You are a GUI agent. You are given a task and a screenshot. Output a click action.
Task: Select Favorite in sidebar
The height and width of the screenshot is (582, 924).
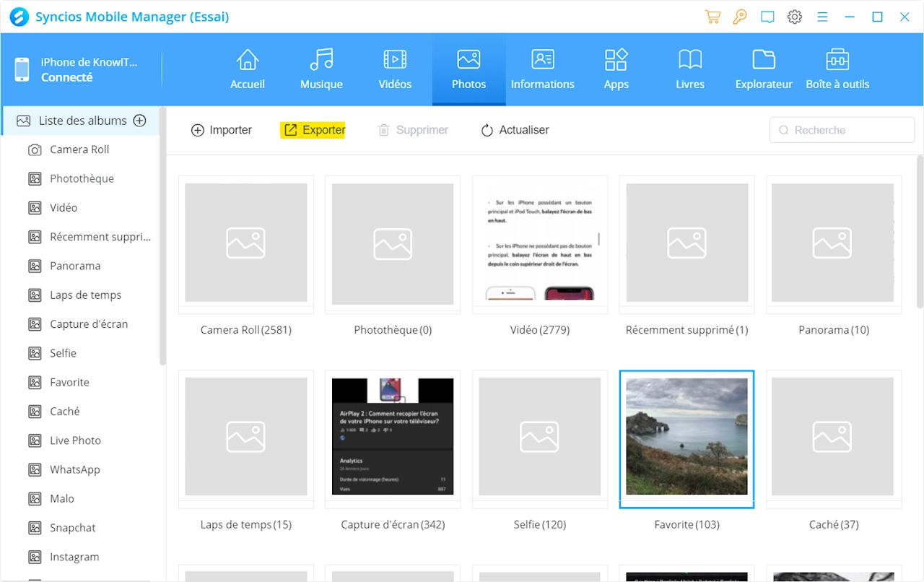(x=79, y=382)
